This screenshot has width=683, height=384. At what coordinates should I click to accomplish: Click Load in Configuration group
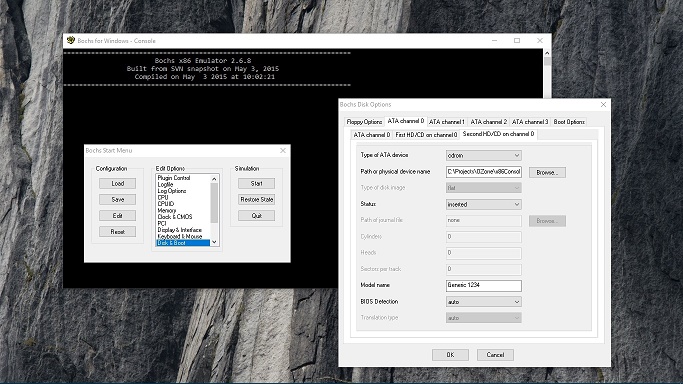(x=117, y=183)
